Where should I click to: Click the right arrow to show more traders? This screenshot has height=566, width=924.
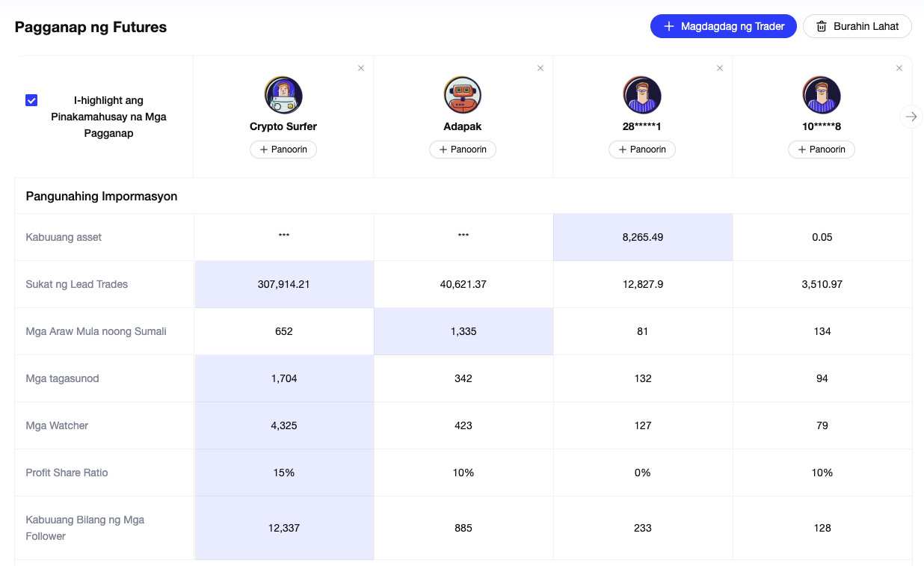(x=911, y=117)
